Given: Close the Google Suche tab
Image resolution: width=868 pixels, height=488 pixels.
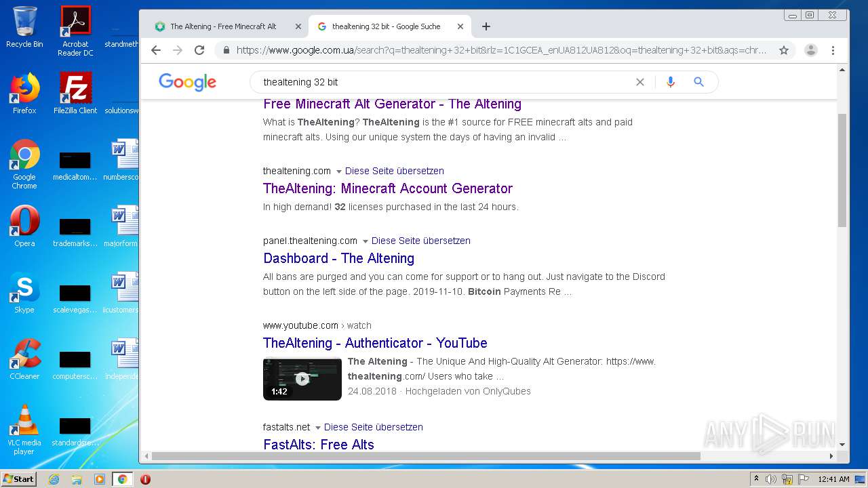Looking at the screenshot, I should point(460,26).
